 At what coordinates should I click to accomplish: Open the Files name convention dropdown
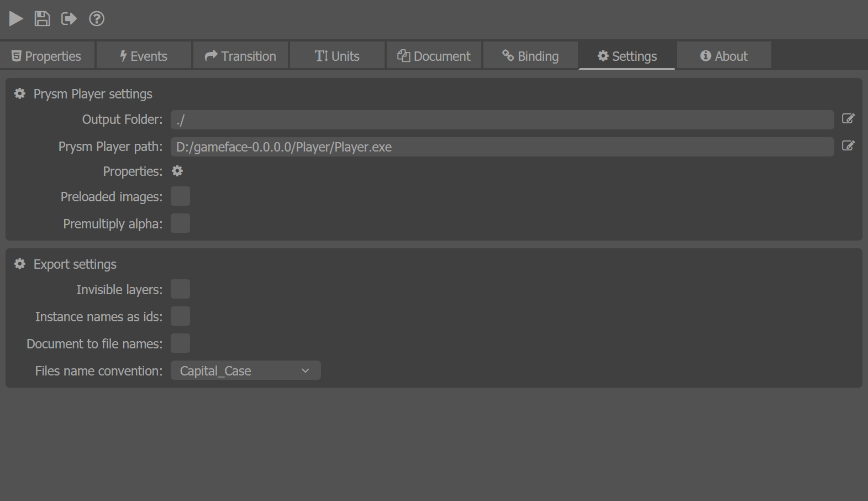point(246,370)
